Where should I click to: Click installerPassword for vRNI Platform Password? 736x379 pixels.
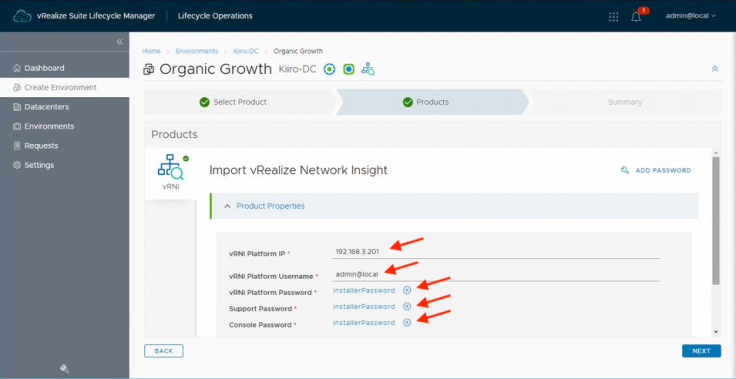[364, 290]
